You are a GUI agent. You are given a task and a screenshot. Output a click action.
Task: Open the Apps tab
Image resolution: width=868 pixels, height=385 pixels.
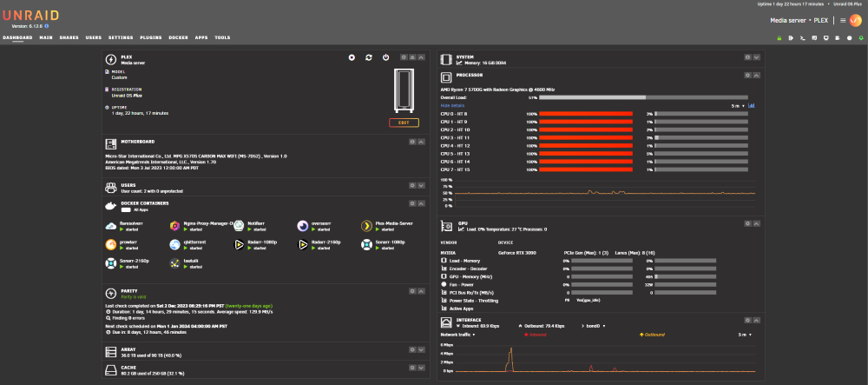pyautogui.click(x=201, y=37)
